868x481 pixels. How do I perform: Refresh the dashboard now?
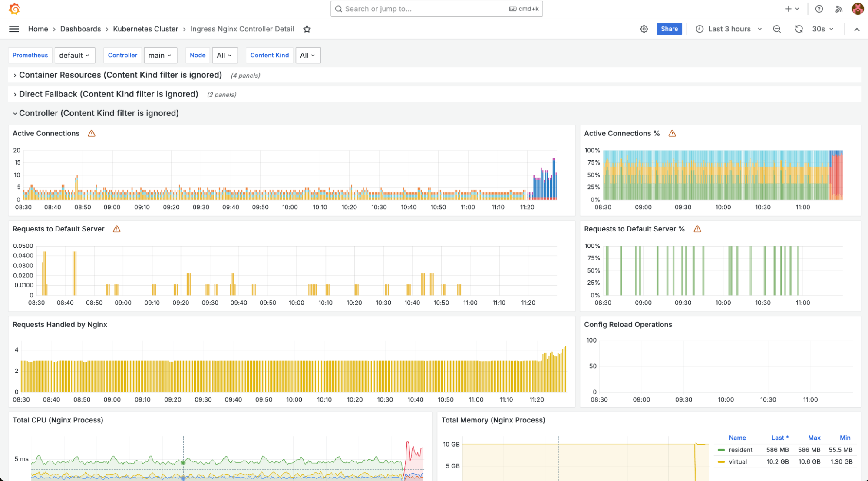point(799,29)
